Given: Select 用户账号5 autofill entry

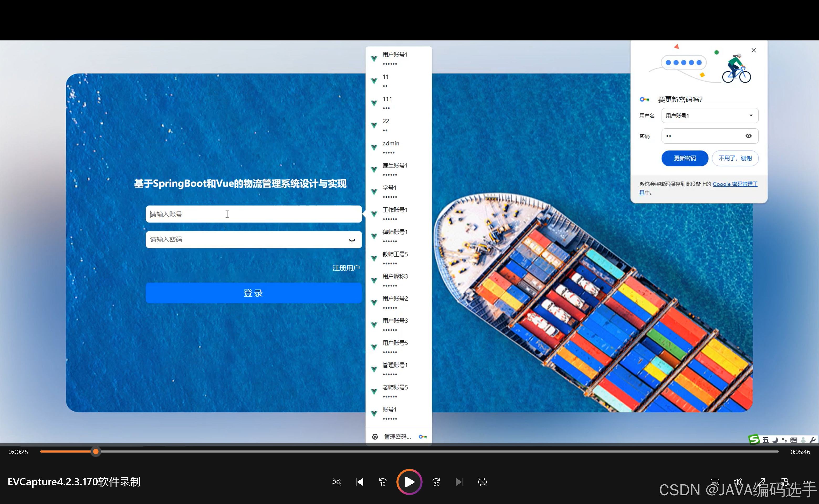Looking at the screenshot, I should click(x=399, y=347).
